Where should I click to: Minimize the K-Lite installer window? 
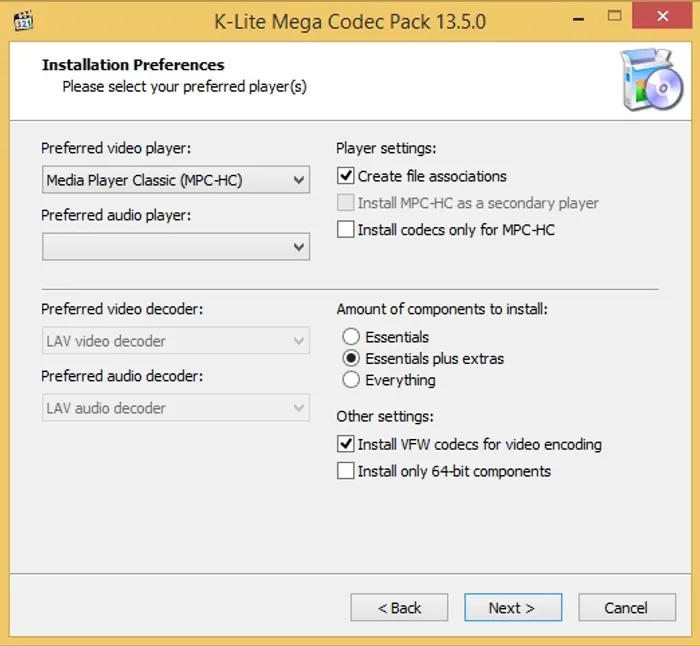[579, 19]
